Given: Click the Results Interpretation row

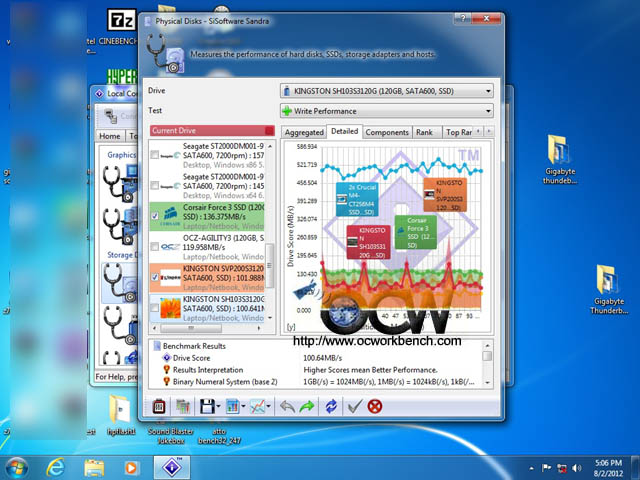Looking at the screenshot, I should tap(314, 370).
